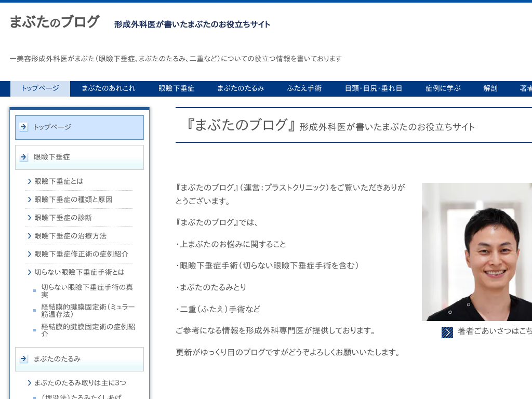Viewport: 532px width, 399px height.
Task: Click chevron icon before 眼瞼下垂症とは
Action: [30, 181]
